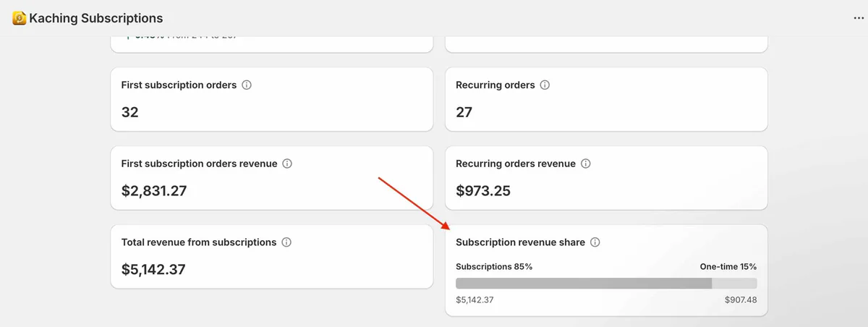
Task: Click info icon beside First subscription orders
Action: [247, 85]
